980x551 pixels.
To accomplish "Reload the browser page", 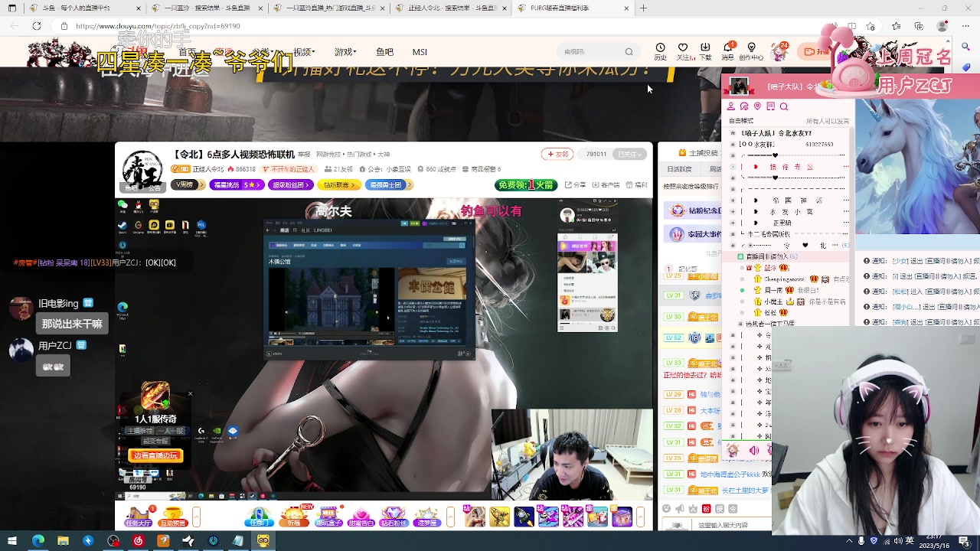I will [36, 26].
